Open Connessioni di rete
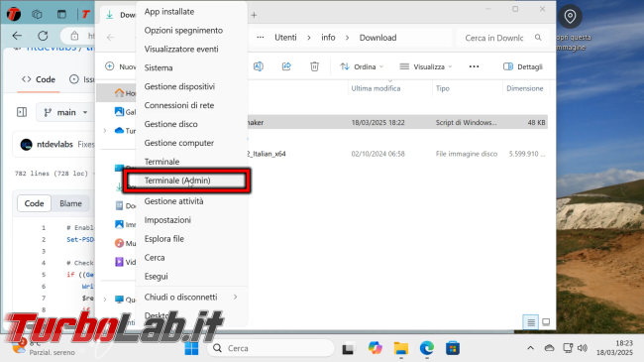The image size is (644, 362). pyautogui.click(x=179, y=105)
